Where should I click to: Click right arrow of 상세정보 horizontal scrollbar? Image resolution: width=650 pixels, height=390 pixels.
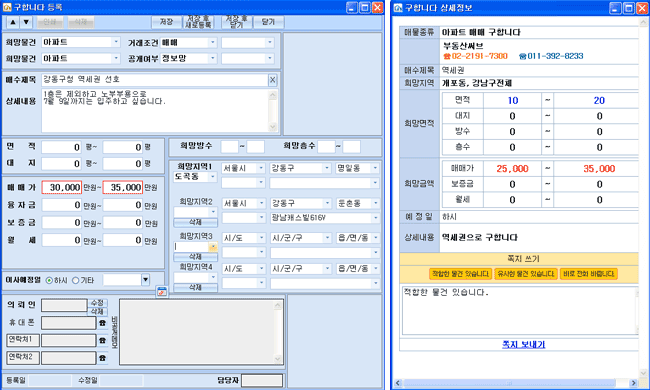coord(633,383)
